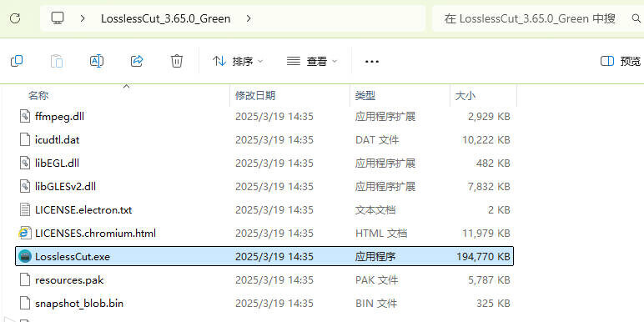The image size is (644, 322).
Task: Click the 482 KB size value
Action: click(493, 163)
